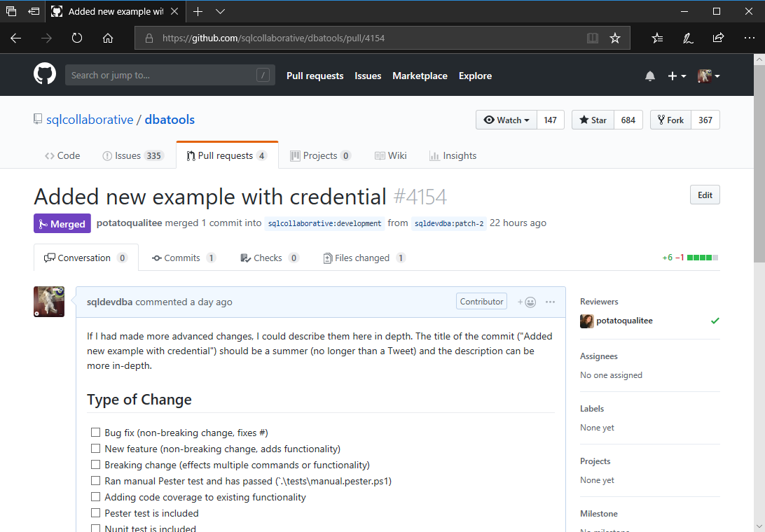Open Edge share icon
This screenshot has height=532, width=765.
718,38
